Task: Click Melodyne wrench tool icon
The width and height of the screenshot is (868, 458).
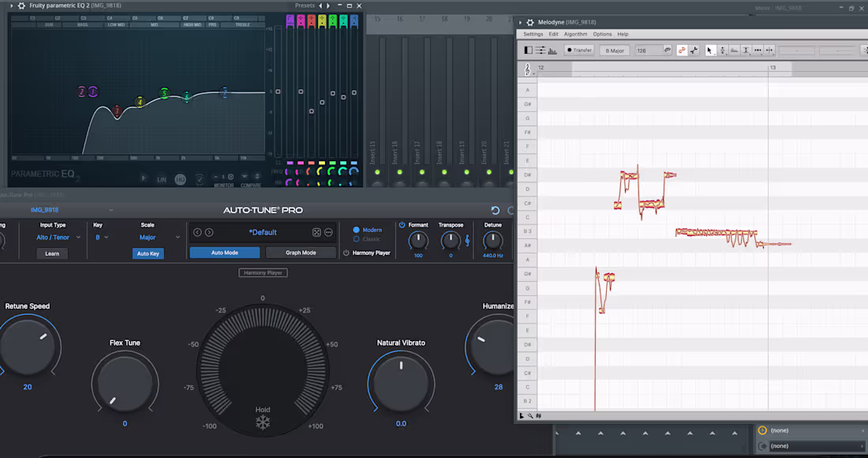Action: [694, 51]
